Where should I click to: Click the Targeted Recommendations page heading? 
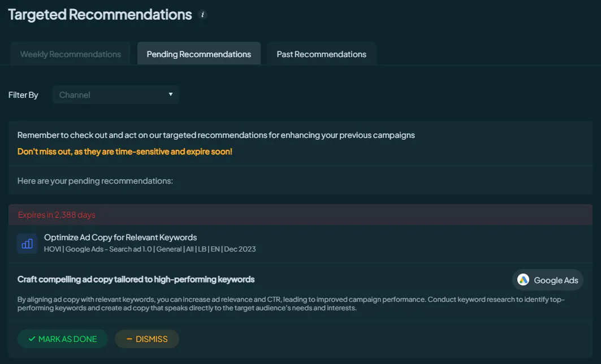click(x=100, y=15)
